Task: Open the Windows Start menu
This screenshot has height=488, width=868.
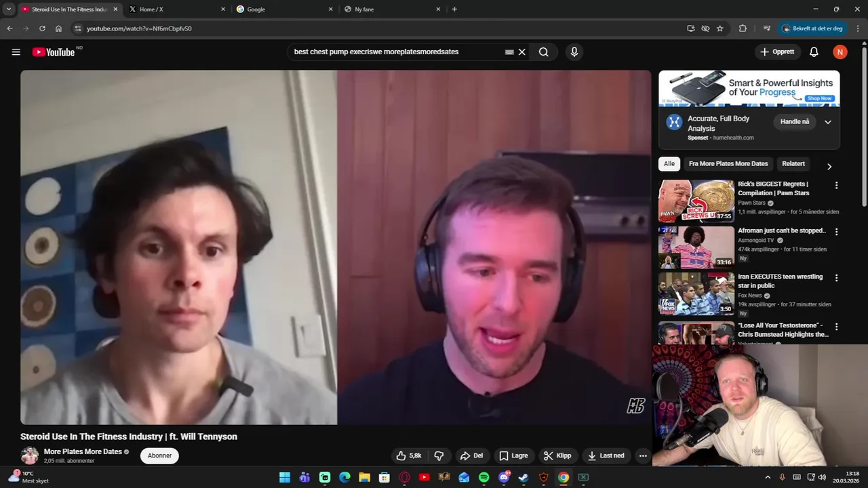Action: [x=285, y=477]
